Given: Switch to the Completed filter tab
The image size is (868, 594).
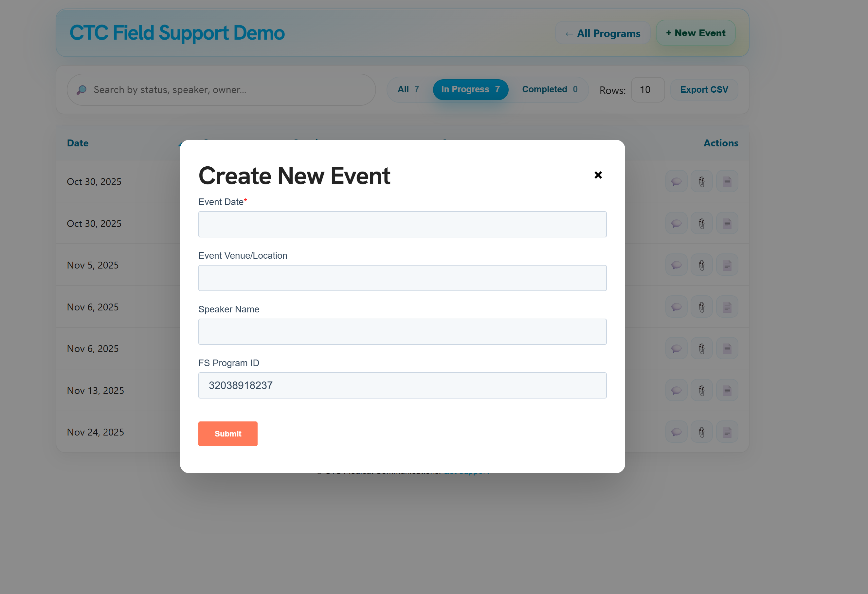Looking at the screenshot, I should point(549,89).
